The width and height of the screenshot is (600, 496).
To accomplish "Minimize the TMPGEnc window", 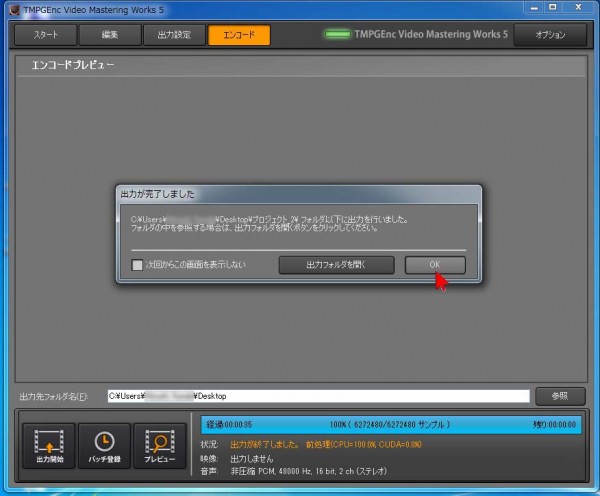I will pyautogui.click(x=535, y=8).
